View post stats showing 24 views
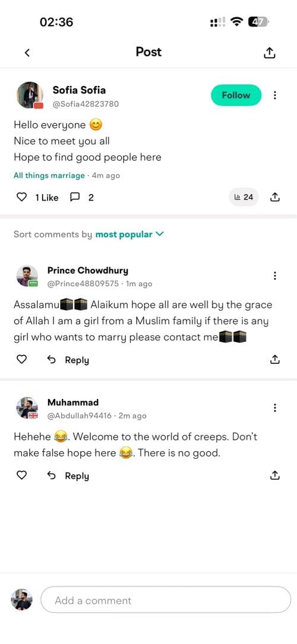The image size is (297, 644). click(x=244, y=197)
